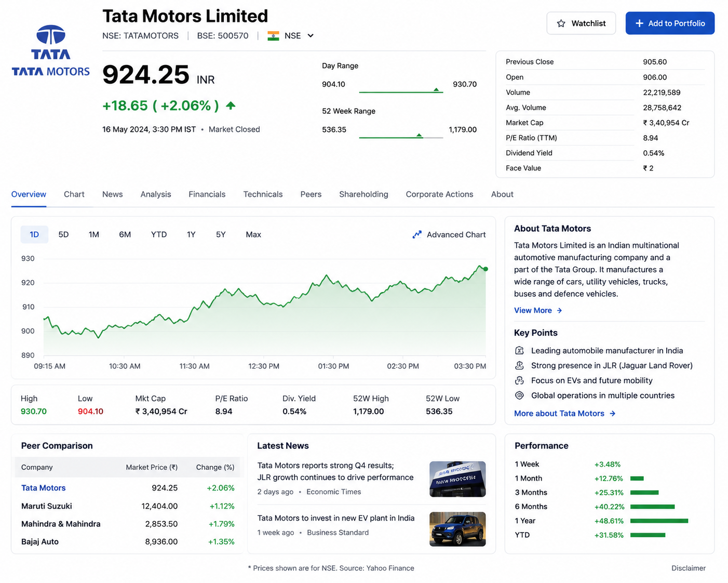Open More about Tata Motors link
Image resolution: width=728 pixels, height=583 pixels.
click(x=565, y=414)
